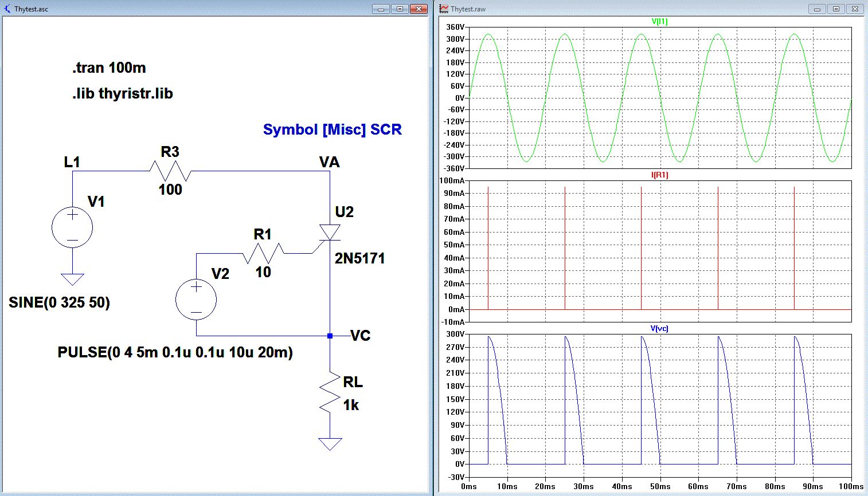Click the V2 source name label
This screenshot has height=496, width=868.
click(220, 274)
